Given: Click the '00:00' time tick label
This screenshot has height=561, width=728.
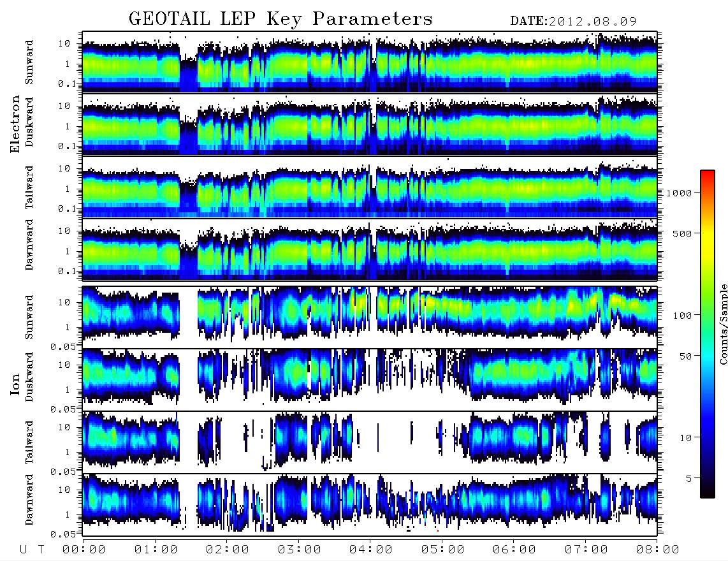Looking at the screenshot, I should 84,550.
